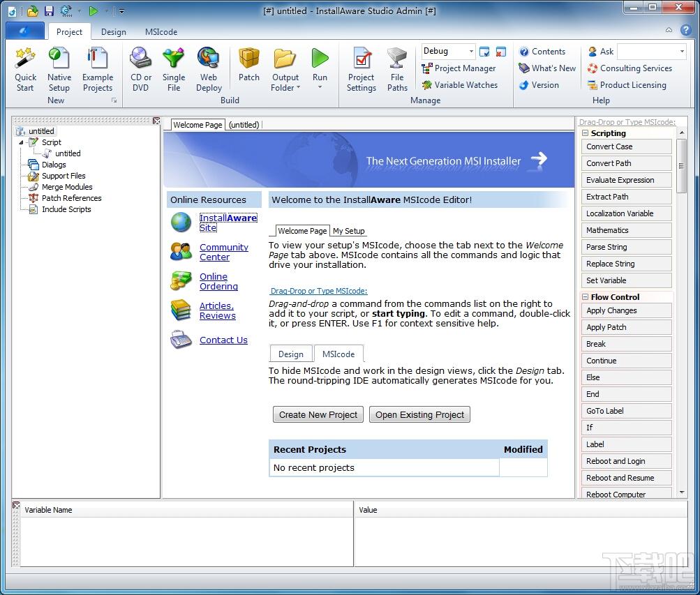Open the Customize Quick Access Toolbar dropdown
Image resolution: width=700 pixels, height=595 pixels.
pos(121,11)
